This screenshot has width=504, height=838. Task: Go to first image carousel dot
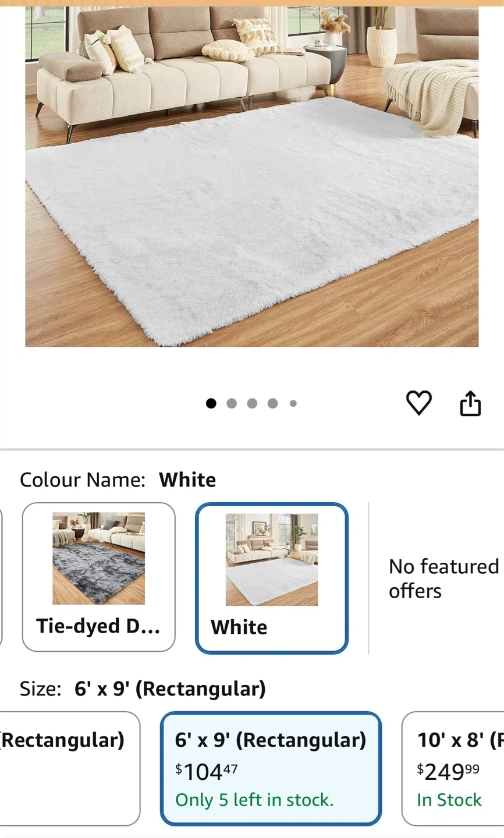211,403
